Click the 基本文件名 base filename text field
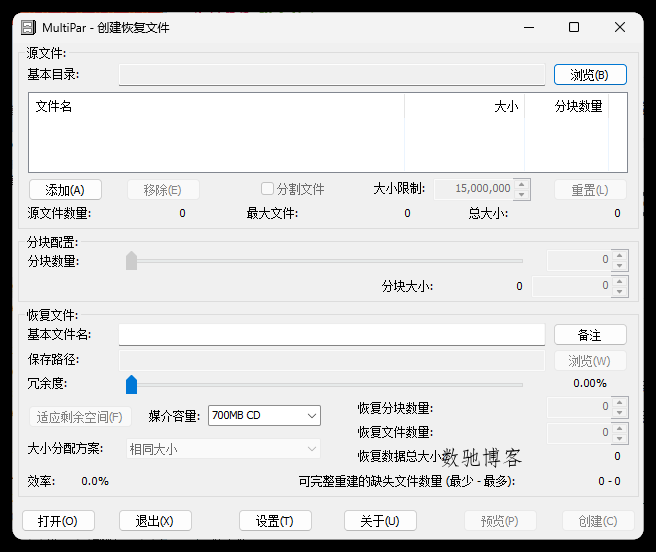The width and height of the screenshot is (656, 552). pyautogui.click(x=332, y=334)
